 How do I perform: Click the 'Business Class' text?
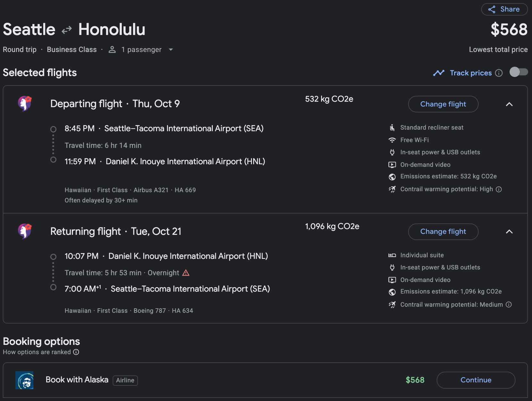[72, 50]
